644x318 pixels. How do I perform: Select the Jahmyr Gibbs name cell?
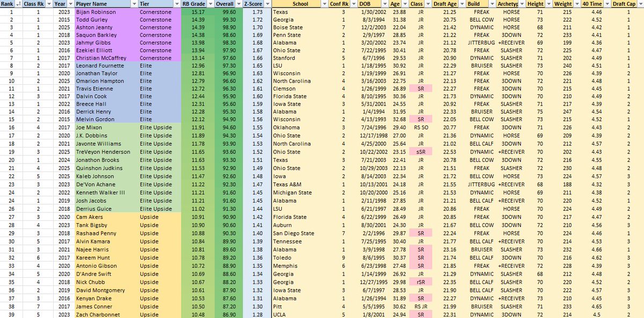click(x=106, y=43)
